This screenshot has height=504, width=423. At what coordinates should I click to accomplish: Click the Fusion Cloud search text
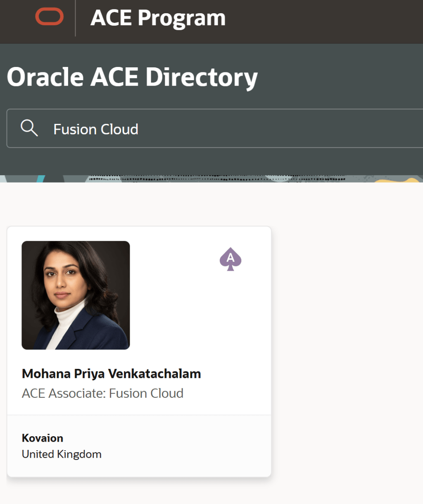click(95, 129)
